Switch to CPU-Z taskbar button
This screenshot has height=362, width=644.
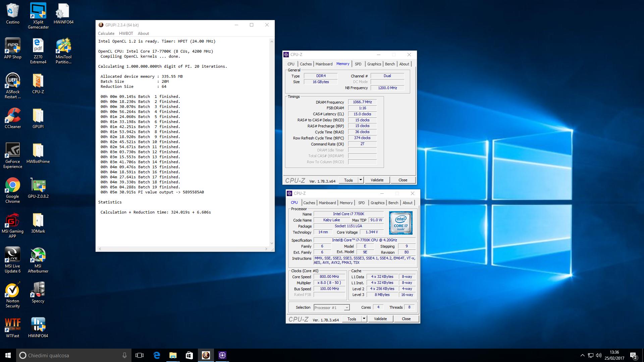click(x=222, y=355)
